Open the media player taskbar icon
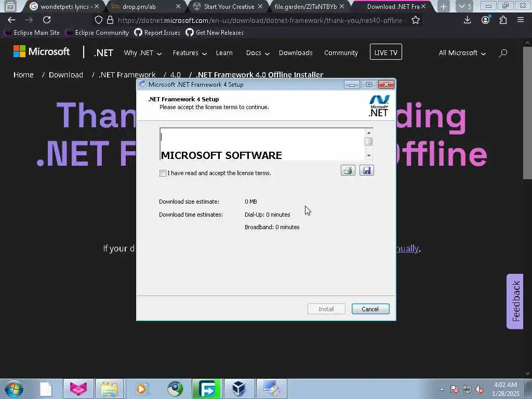 tap(141, 389)
